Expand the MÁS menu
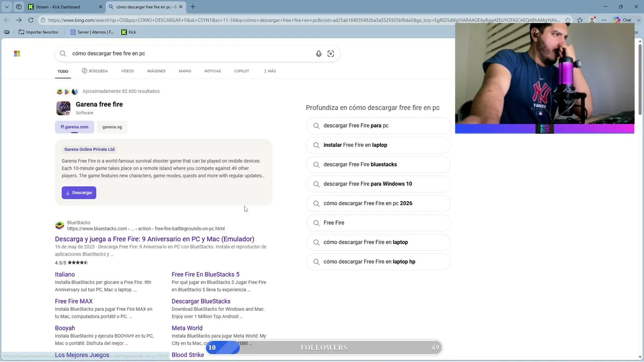 (270, 71)
